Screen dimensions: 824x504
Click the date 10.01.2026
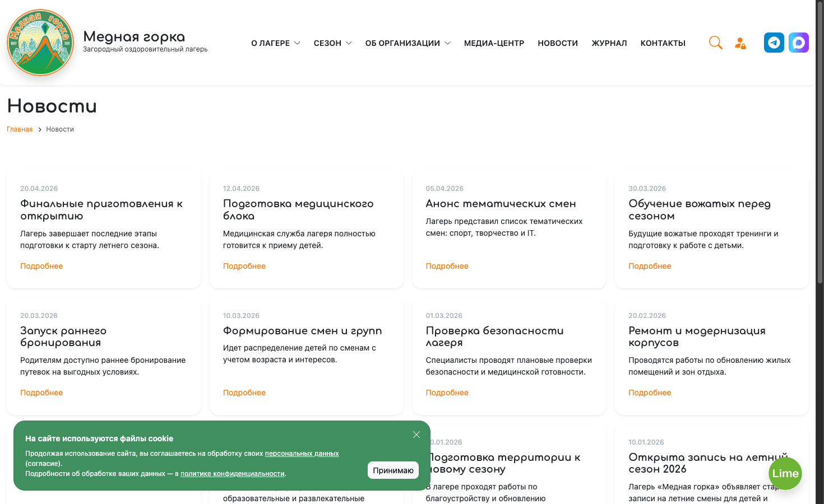coord(646,442)
